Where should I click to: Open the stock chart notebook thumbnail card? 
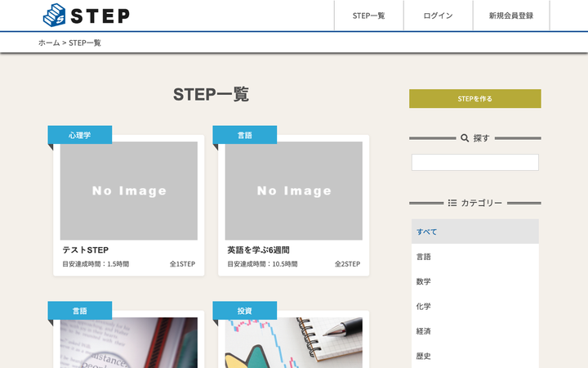[294, 343]
